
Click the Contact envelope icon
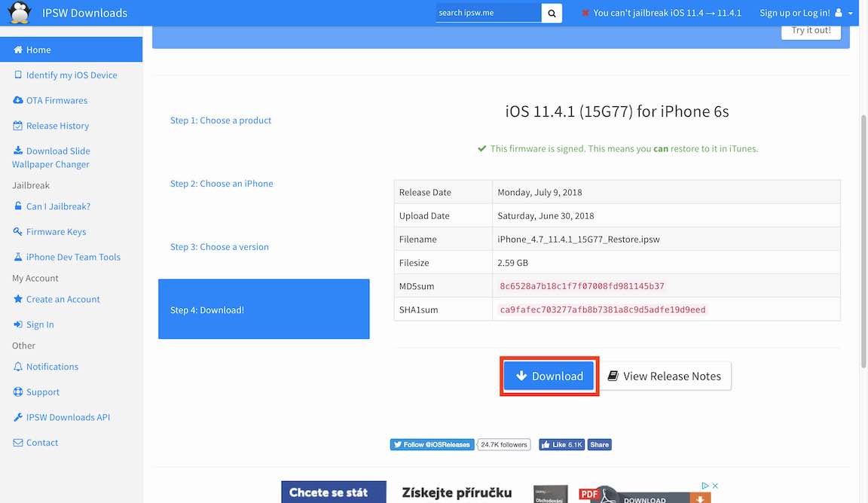18,443
